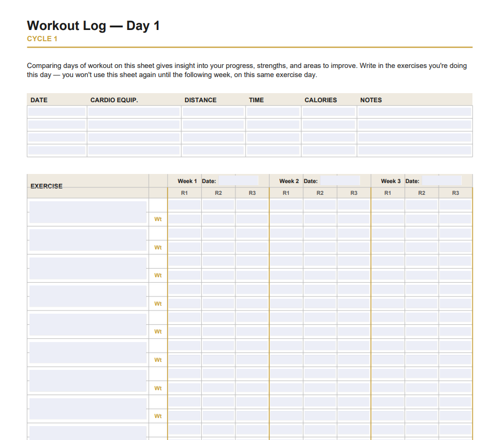Screen dimensions: 504x440
Task: Click Week 3 R3 reps cell, sixth exercise
Action: 455,345
